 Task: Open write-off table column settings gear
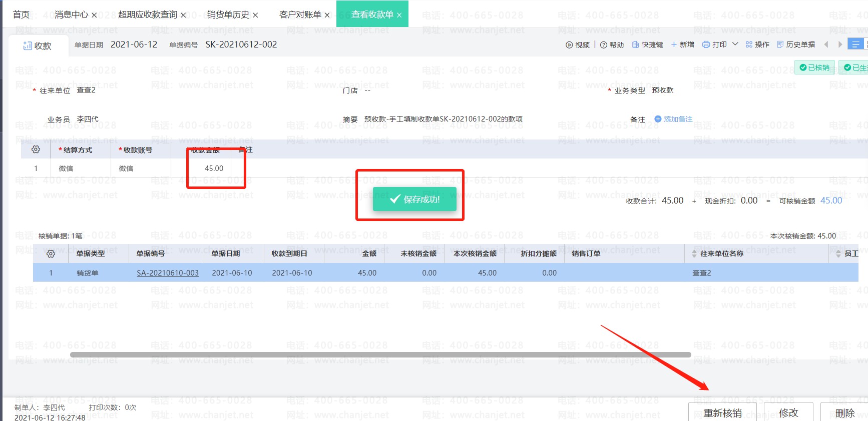point(51,254)
